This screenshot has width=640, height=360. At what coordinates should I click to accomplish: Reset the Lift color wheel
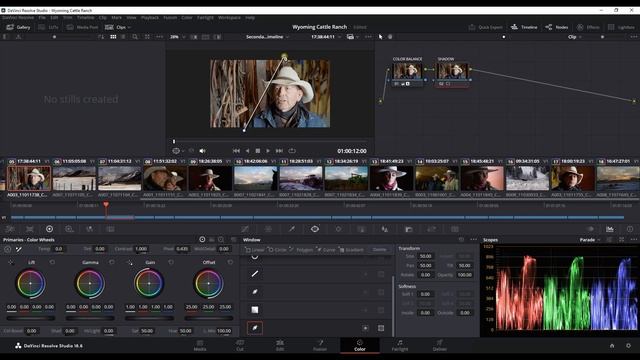(x=52, y=262)
